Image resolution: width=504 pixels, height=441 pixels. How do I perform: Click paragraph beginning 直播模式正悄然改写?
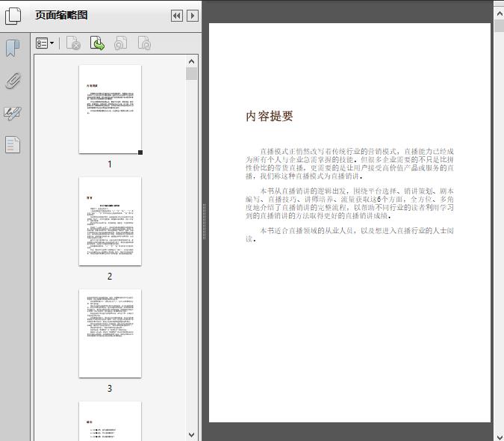(x=349, y=164)
